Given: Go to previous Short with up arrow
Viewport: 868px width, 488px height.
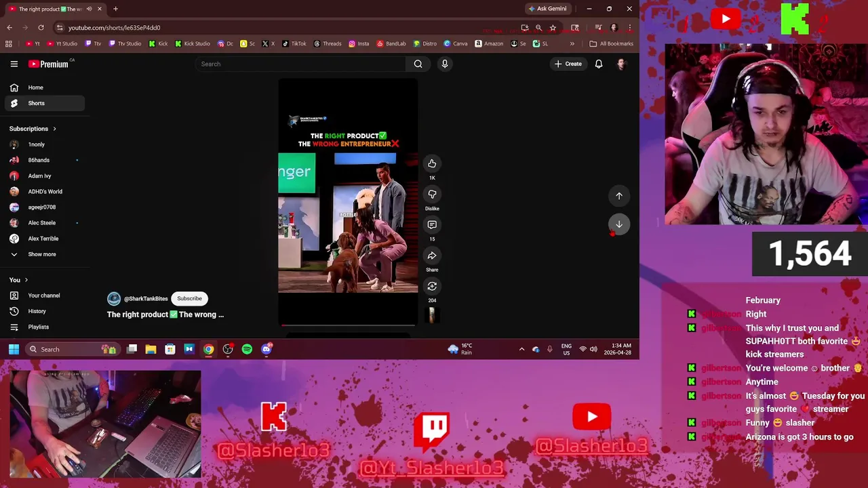Looking at the screenshot, I should point(619,196).
